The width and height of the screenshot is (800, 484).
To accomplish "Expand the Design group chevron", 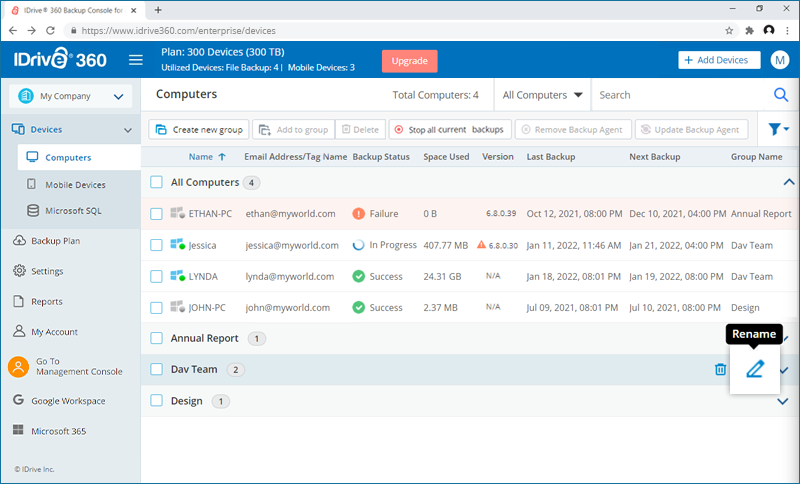I will coord(783,401).
